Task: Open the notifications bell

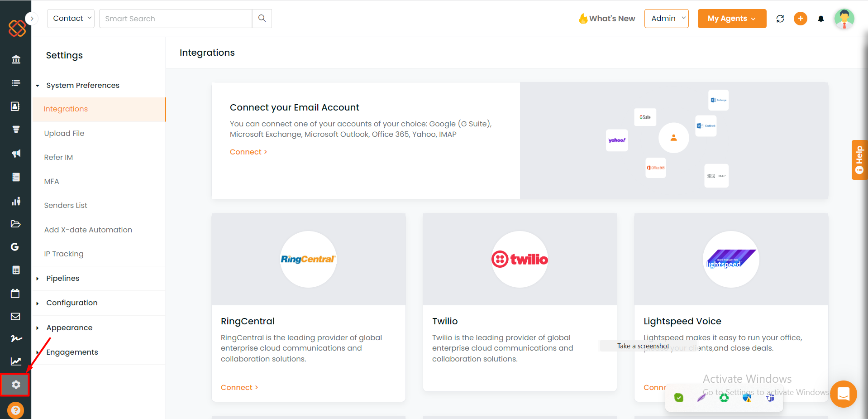Action: (x=821, y=19)
